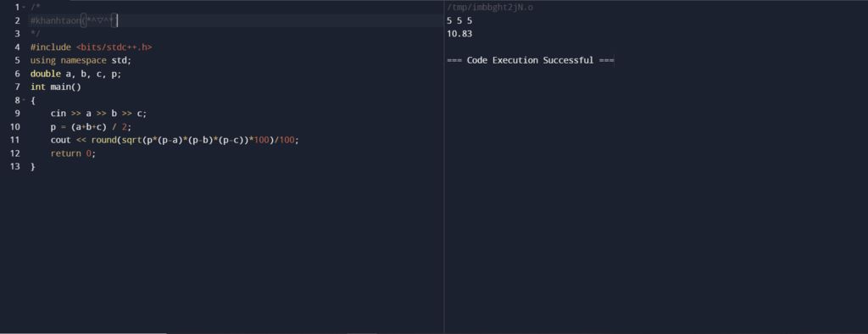This screenshot has height=334, width=868.
Task: Click line number 4 in the gutter
Action: click(18, 47)
